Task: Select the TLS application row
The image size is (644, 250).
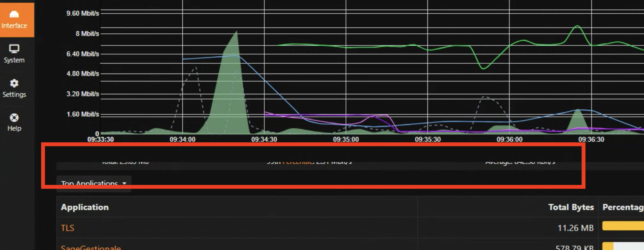Action: tap(67, 228)
